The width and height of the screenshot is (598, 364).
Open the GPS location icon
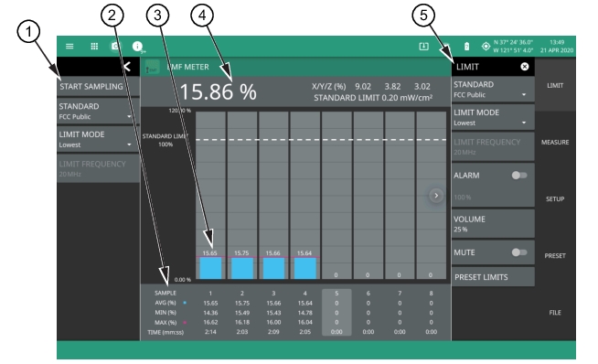tap(486, 47)
